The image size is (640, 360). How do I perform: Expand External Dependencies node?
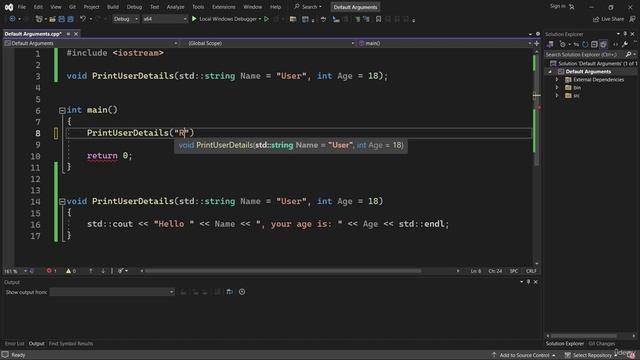(x=557, y=80)
